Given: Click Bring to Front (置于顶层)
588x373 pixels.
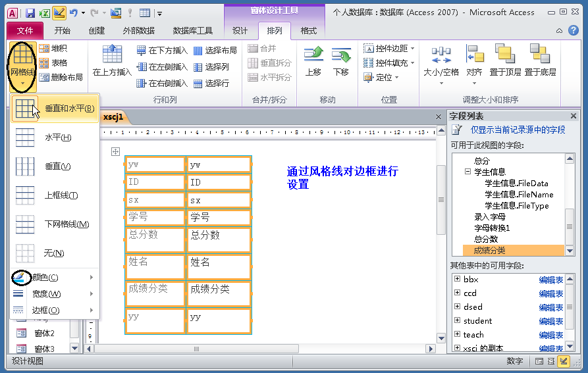Looking at the screenshot, I should 505,61.
